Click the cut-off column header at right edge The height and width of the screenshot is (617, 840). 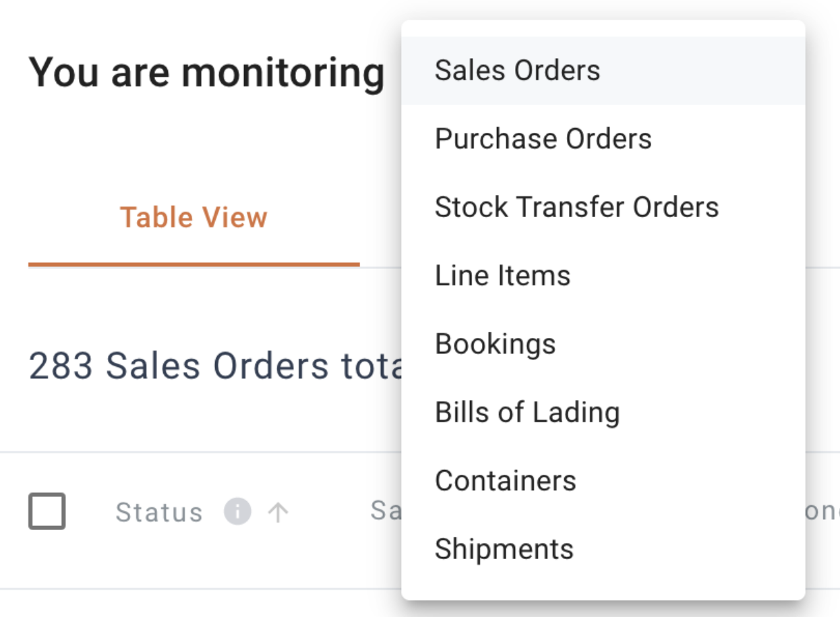click(822, 511)
